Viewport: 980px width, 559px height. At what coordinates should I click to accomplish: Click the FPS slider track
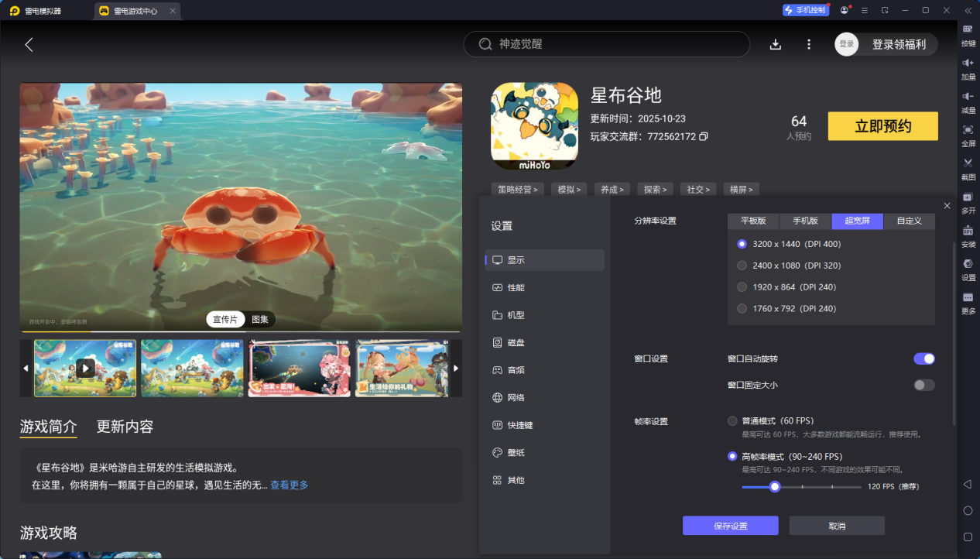pyautogui.click(x=821, y=487)
